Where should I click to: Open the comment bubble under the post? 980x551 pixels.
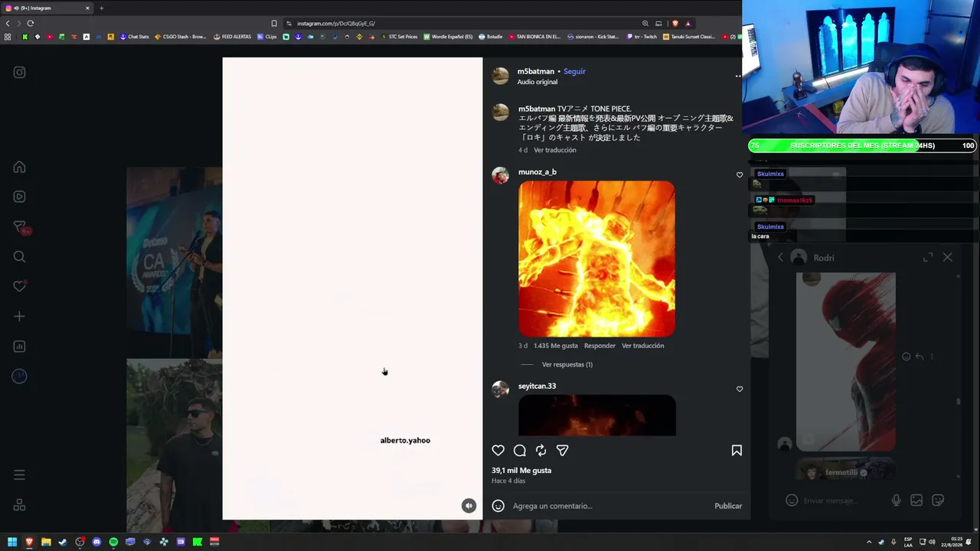520,451
